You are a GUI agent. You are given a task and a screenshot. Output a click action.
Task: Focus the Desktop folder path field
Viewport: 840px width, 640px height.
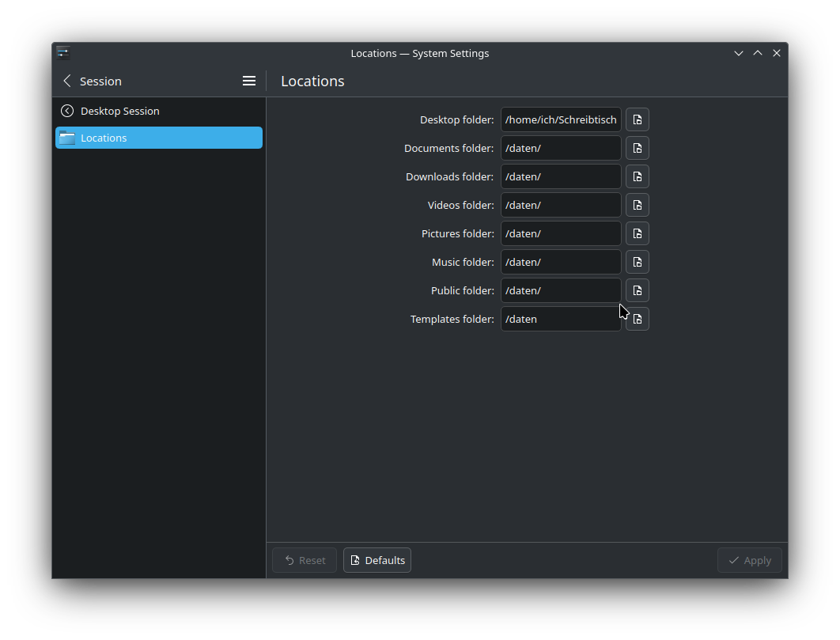560,119
